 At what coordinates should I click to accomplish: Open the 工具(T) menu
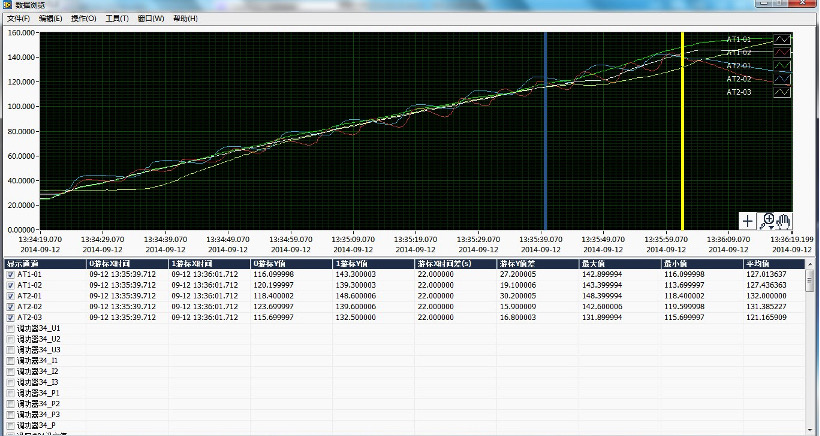pos(118,19)
